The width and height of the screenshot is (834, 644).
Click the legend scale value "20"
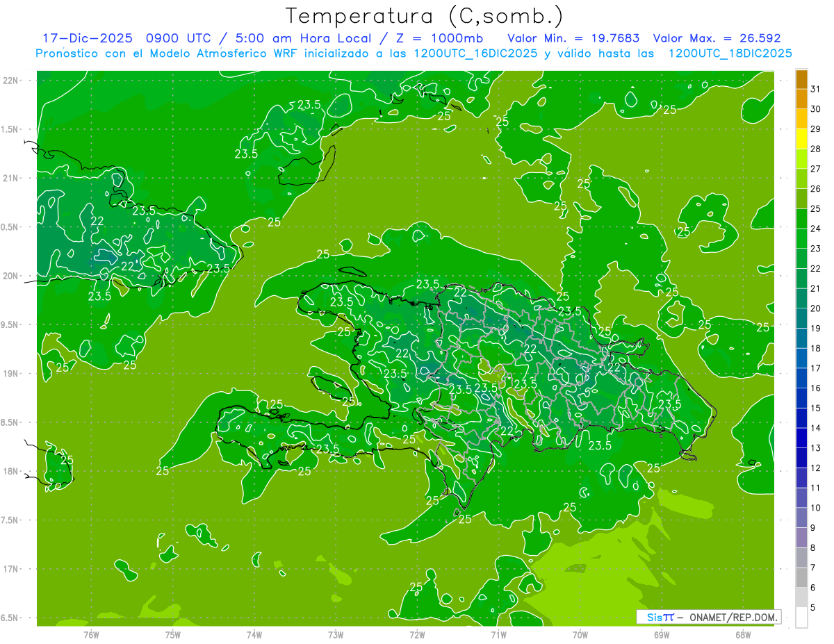tap(816, 308)
